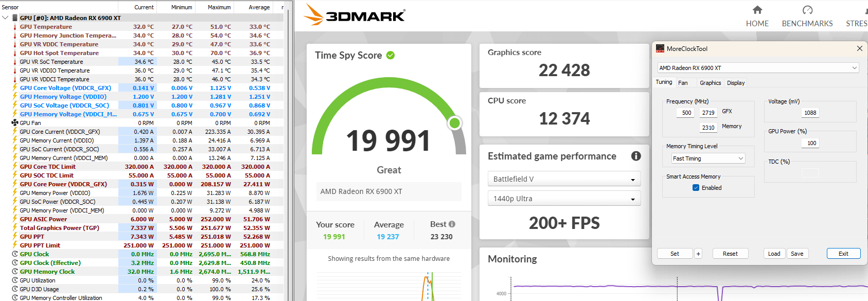Click the Voltage (mV) field showing 1088
Image resolution: width=868 pixels, height=301 pixels.
[810, 113]
